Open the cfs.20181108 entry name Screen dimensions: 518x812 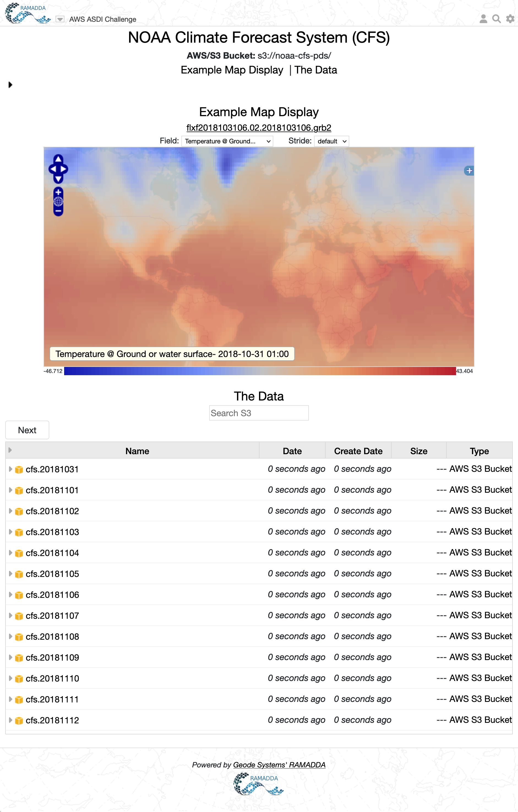[52, 637]
